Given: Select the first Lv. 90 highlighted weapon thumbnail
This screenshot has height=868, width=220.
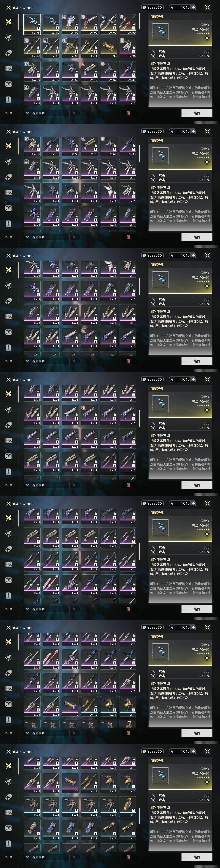Looking at the screenshot, I should click(32, 24).
